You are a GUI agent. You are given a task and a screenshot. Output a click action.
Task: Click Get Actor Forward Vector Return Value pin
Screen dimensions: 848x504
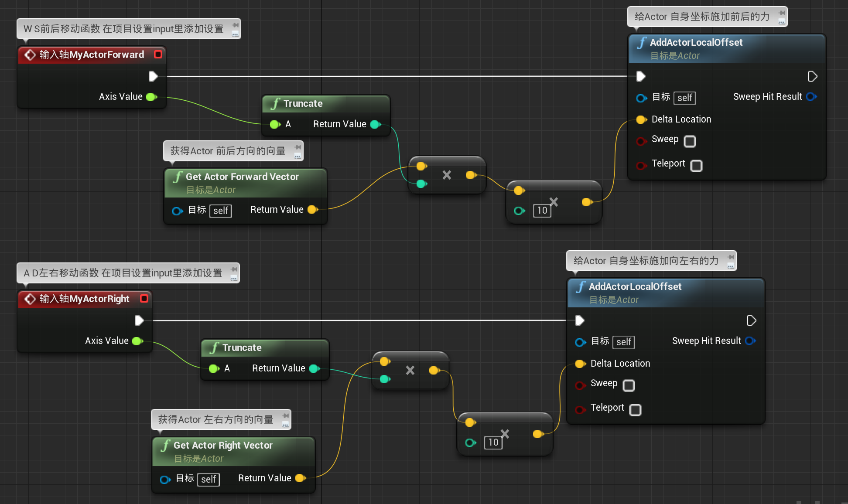(x=312, y=210)
